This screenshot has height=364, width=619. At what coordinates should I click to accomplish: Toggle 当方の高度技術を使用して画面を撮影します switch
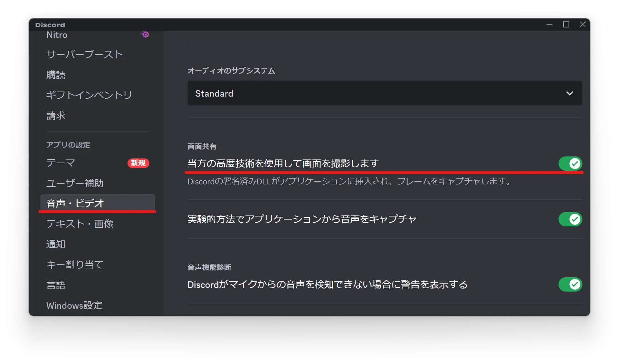coord(570,164)
